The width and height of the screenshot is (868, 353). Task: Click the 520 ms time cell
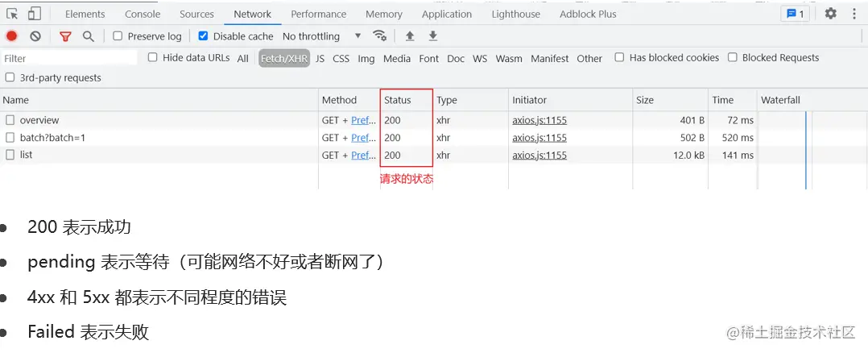pos(738,138)
